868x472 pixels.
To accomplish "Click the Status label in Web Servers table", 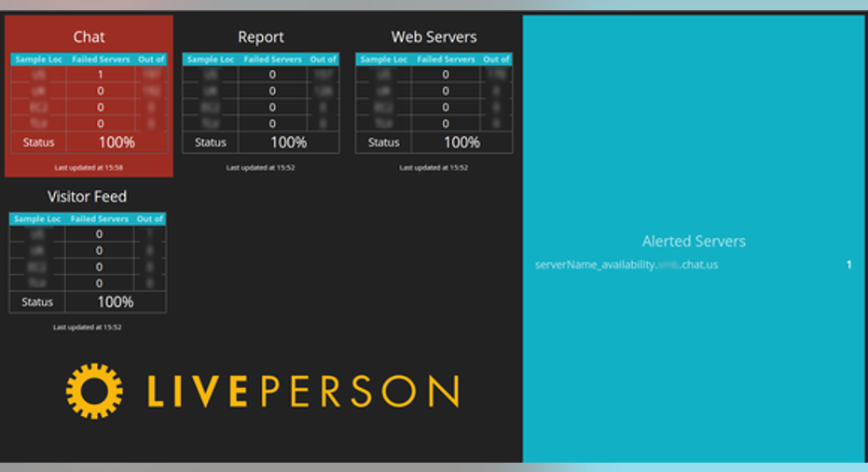I will (x=383, y=143).
